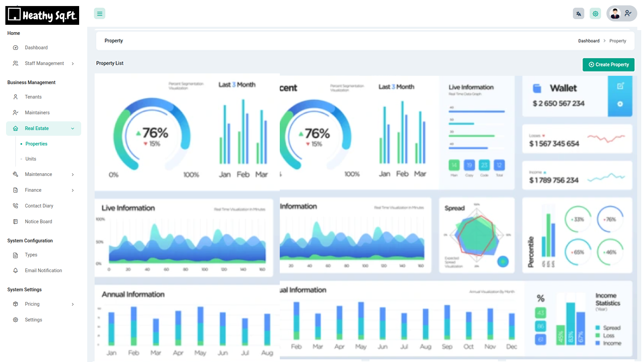Click the Dashboard gauge icon in sidebar

(15, 48)
